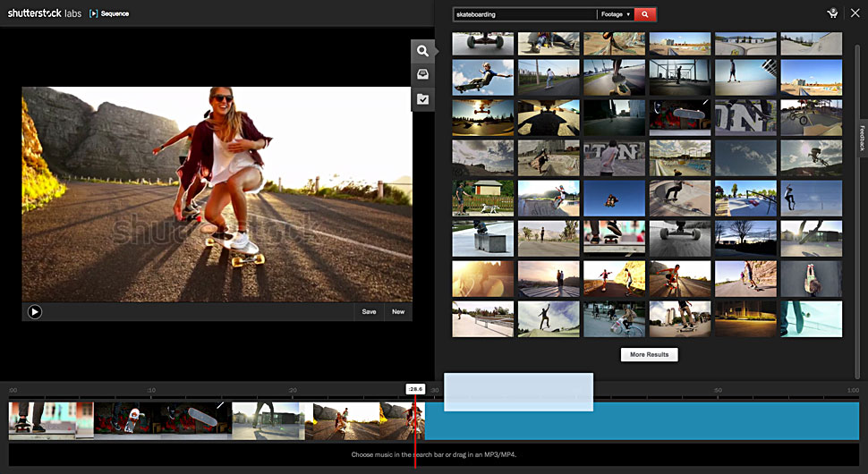This screenshot has height=474, width=868.
Task: Open the search panel magnifier tab
Action: pos(423,51)
